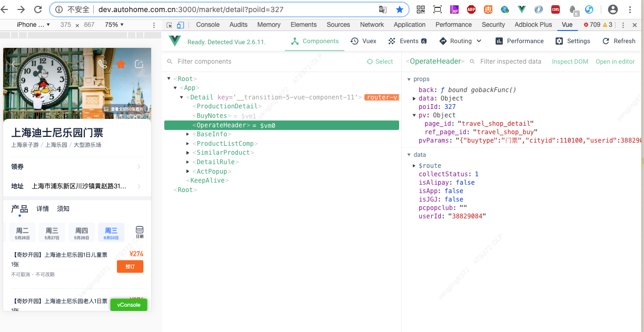Expand the DetailRule component node
This screenshot has height=332, width=644.
[x=188, y=162]
